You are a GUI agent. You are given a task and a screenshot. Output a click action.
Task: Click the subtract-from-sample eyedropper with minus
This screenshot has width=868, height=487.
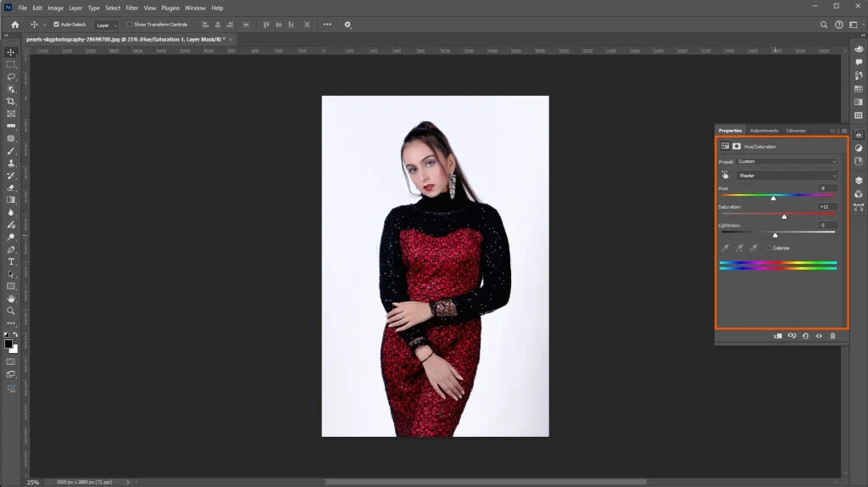coord(754,249)
